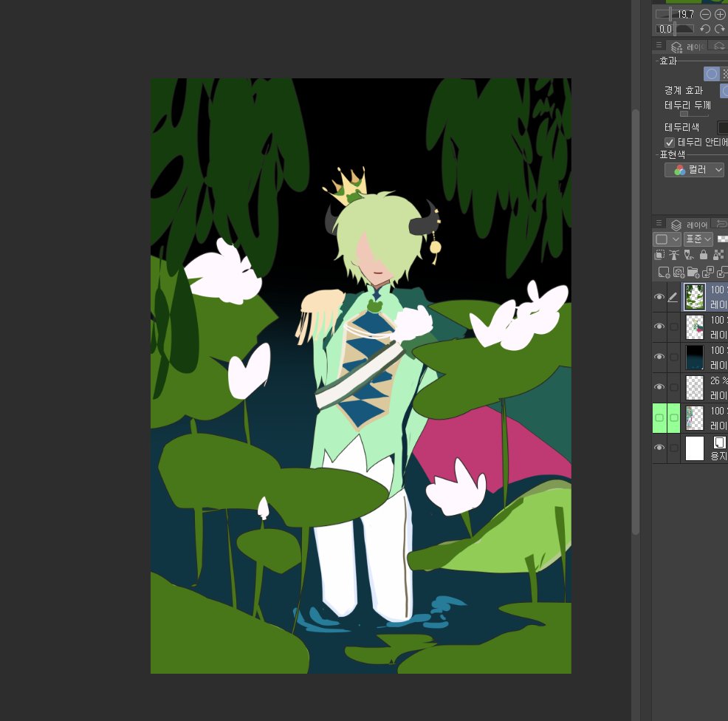Select the edge option beside 경계 효과

[724, 91]
